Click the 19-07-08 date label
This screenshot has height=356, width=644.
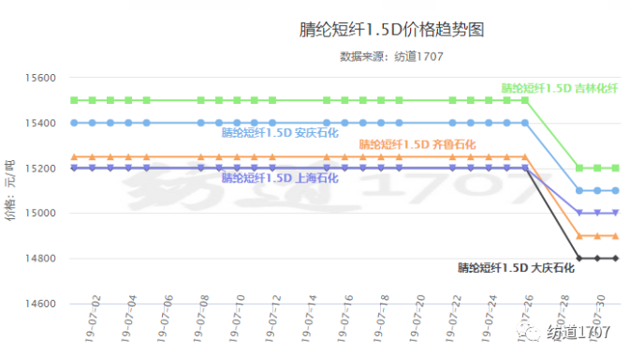click(201, 319)
